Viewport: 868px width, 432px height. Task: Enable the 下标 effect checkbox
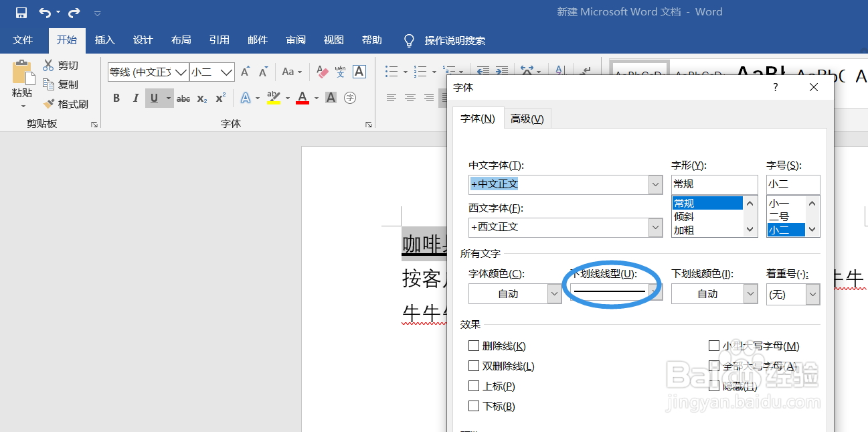tap(472, 406)
